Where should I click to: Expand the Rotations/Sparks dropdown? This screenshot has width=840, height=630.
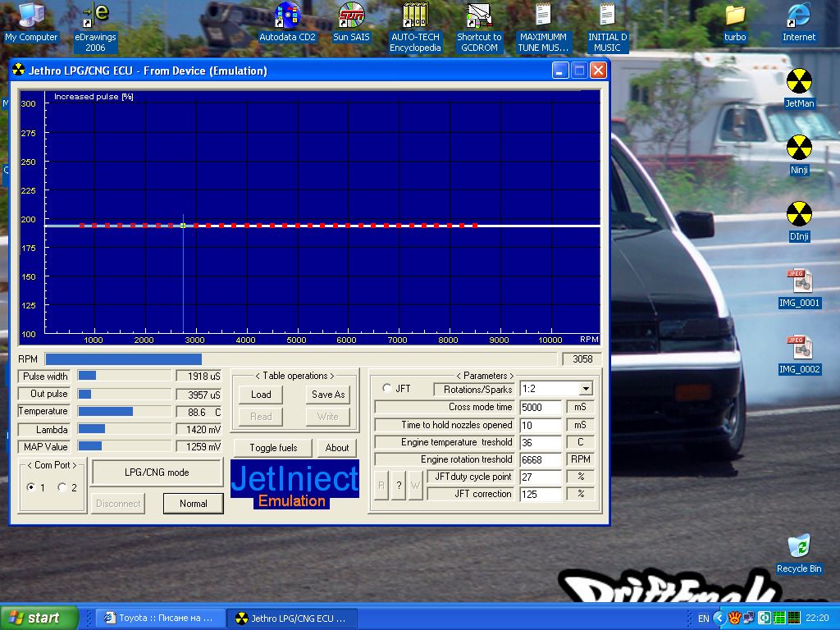(586, 389)
